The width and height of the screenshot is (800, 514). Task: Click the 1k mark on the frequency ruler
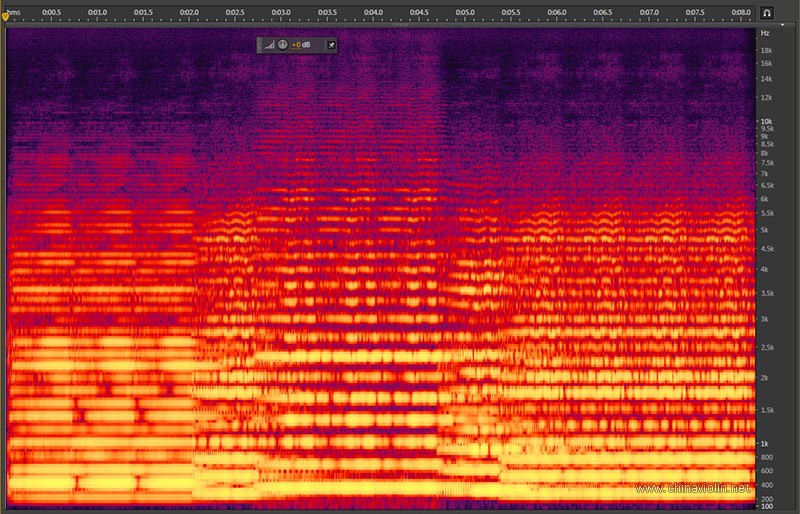coord(765,444)
